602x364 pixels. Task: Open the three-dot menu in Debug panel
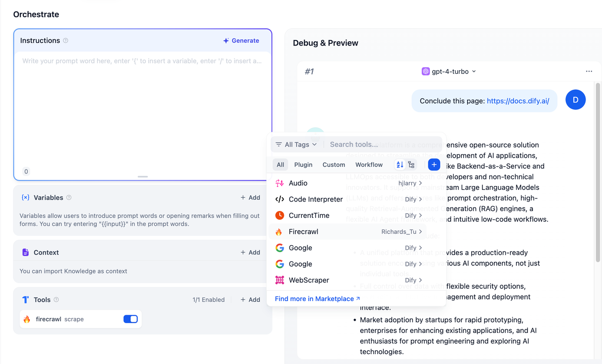tap(589, 71)
